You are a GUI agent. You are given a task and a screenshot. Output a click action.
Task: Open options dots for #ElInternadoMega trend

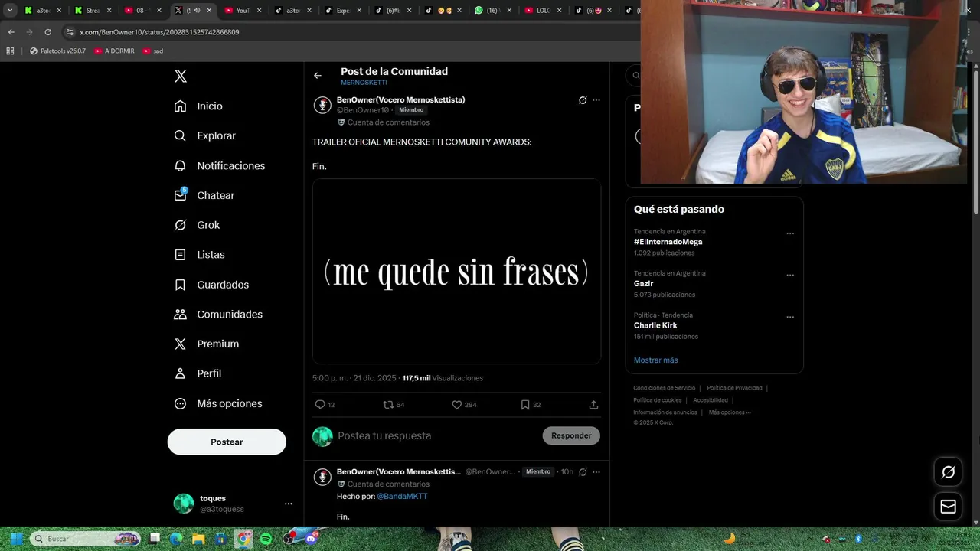tap(790, 233)
